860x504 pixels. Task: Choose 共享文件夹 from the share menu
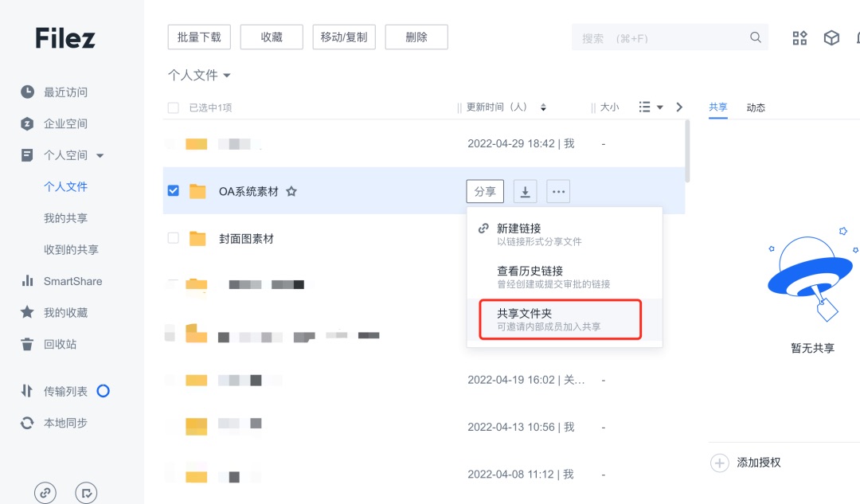point(560,319)
